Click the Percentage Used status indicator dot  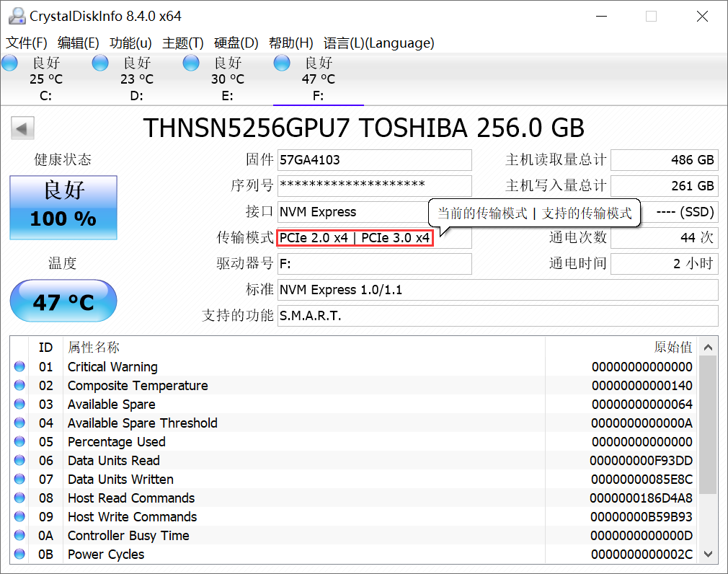coord(19,441)
